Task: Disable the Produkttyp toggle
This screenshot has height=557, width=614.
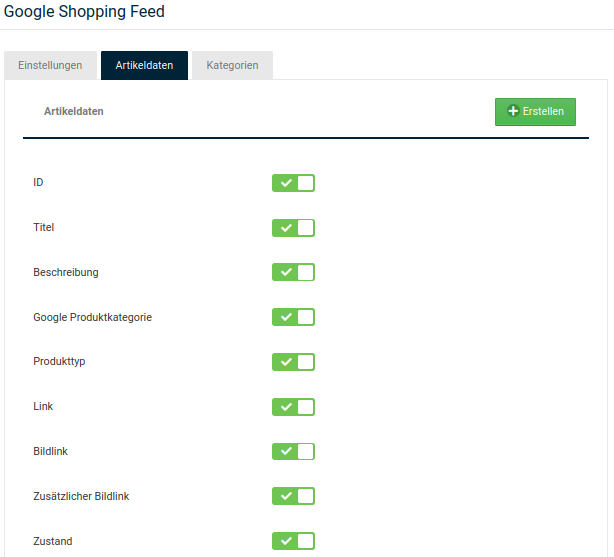Action: pyautogui.click(x=293, y=362)
